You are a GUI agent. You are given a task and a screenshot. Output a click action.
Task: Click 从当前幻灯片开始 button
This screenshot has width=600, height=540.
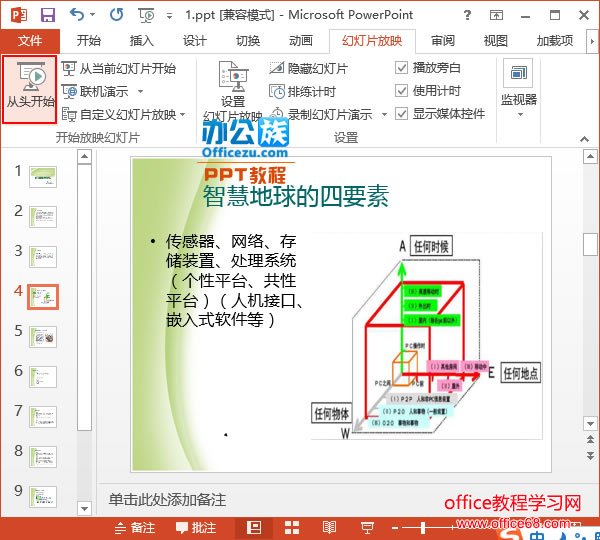point(119,69)
